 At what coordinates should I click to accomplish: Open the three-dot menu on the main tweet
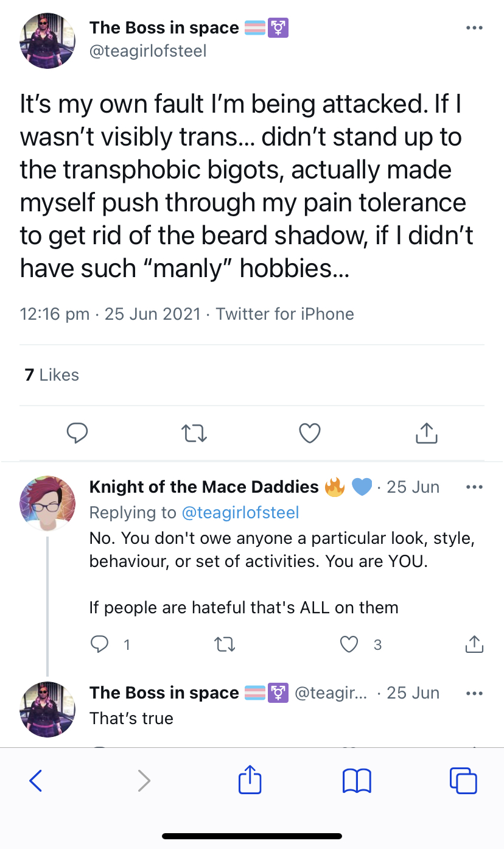[474, 28]
